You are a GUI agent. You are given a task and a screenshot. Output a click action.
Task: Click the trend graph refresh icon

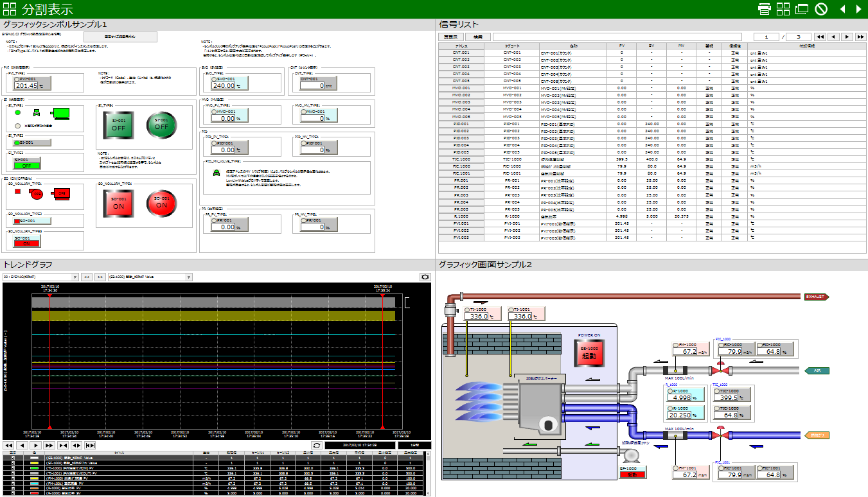click(316, 445)
